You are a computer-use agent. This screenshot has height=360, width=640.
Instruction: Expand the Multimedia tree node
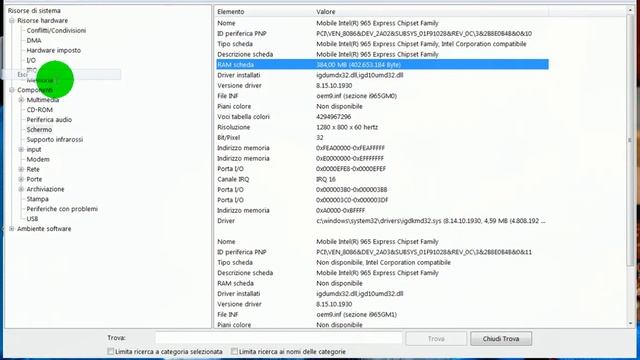pyautogui.click(x=21, y=100)
